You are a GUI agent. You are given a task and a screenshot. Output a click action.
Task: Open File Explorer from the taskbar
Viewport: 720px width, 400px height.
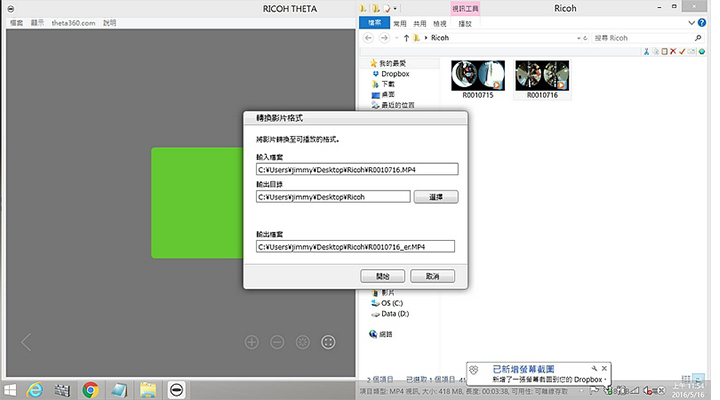click(x=148, y=390)
